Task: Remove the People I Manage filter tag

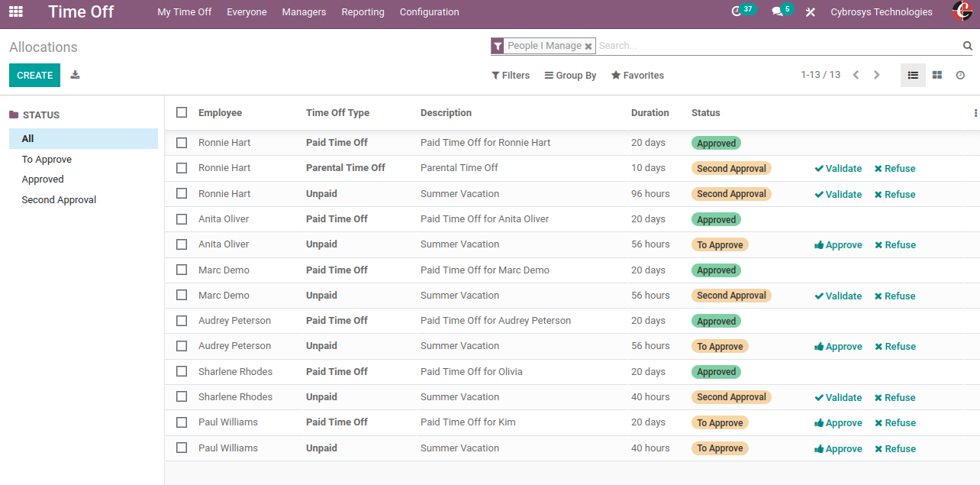Action: [x=588, y=47]
